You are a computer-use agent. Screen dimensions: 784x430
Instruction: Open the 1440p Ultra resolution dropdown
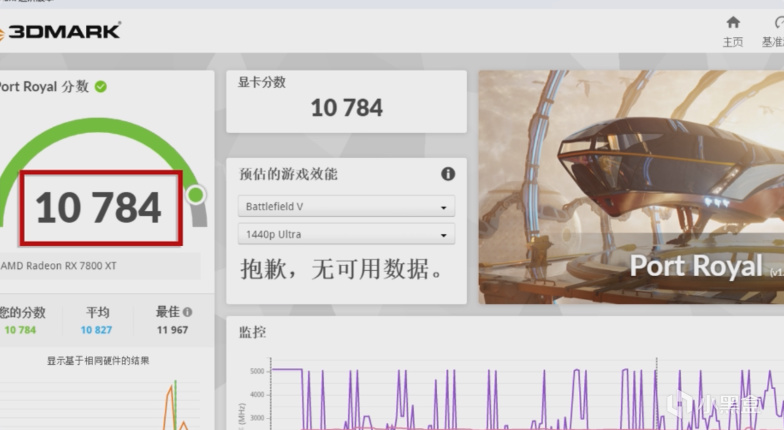click(346, 234)
